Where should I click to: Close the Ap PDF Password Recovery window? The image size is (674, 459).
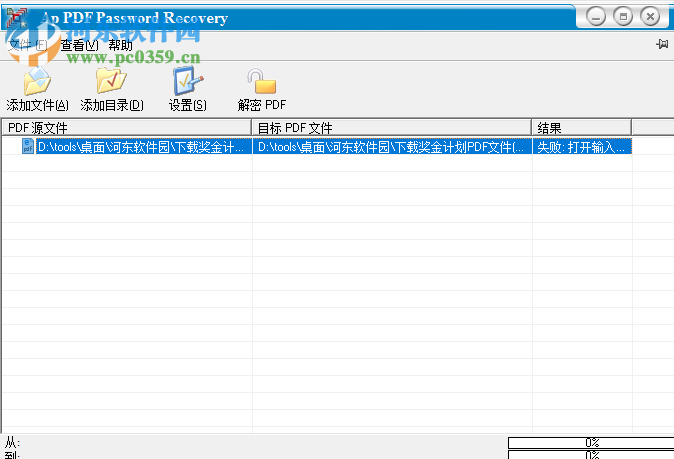pyautogui.click(x=650, y=17)
